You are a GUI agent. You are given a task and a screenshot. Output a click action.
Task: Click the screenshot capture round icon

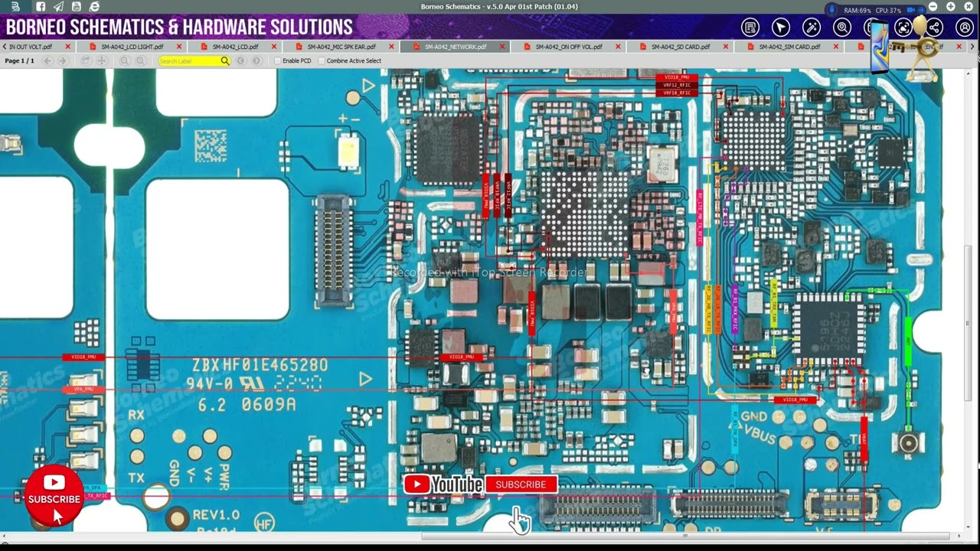[903, 28]
